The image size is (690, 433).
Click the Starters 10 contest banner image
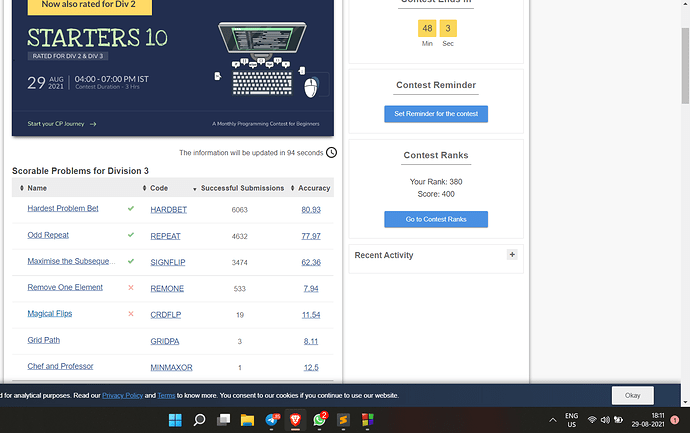[172, 67]
